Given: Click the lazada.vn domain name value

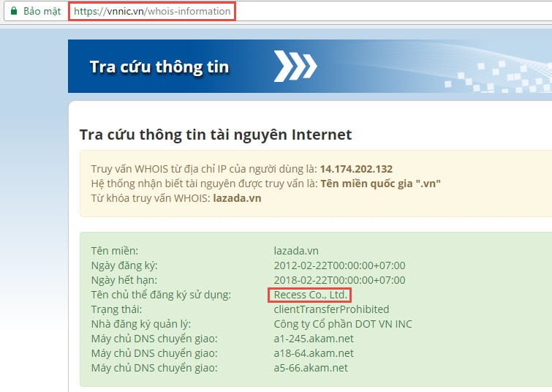Looking at the screenshot, I should (x=296, y=251).
